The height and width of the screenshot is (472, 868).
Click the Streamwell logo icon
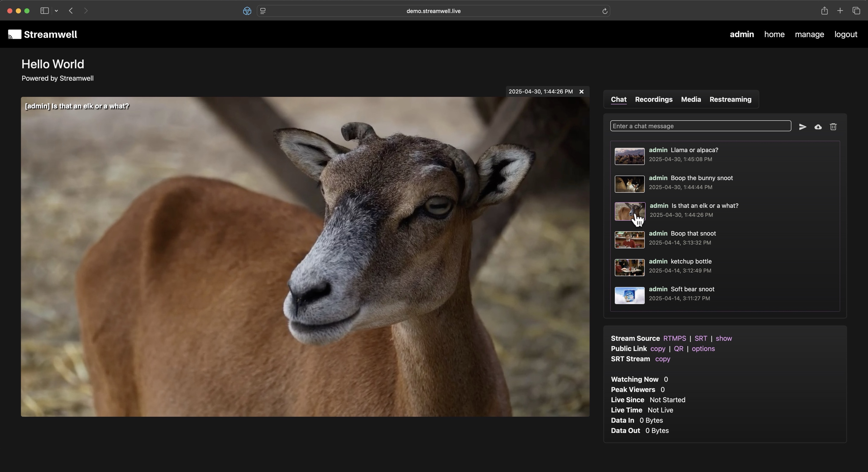(x=15, y=34)
